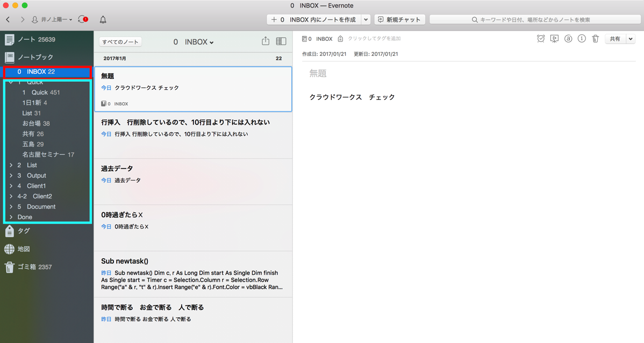Viewport: 644px width, 343px height.
Task: Go forward with the right arrow
Action: pyautogui.click(x=22, y=19)
